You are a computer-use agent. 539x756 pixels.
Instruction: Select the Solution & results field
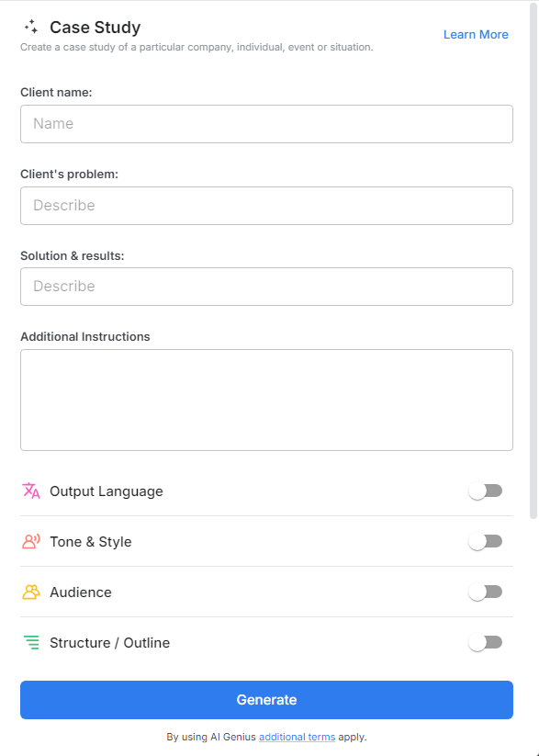[266, 287]
